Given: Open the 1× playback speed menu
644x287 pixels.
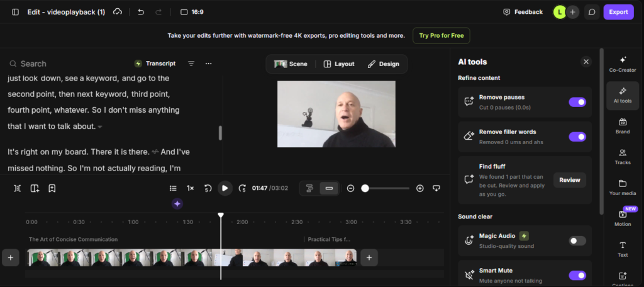Looking at the screenshot, I should 190,188.
